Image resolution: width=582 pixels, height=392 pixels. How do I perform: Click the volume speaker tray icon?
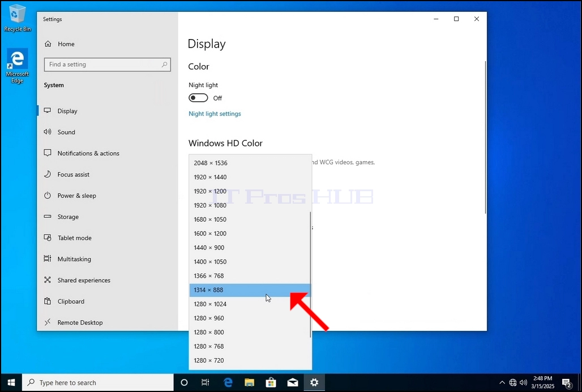point(523,382)
